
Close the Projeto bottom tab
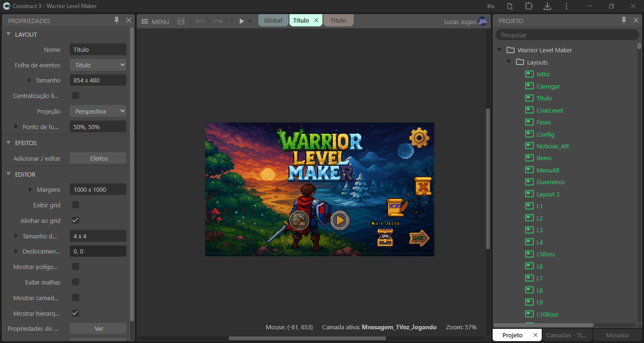pyautogui.click(x=535, y=335)
